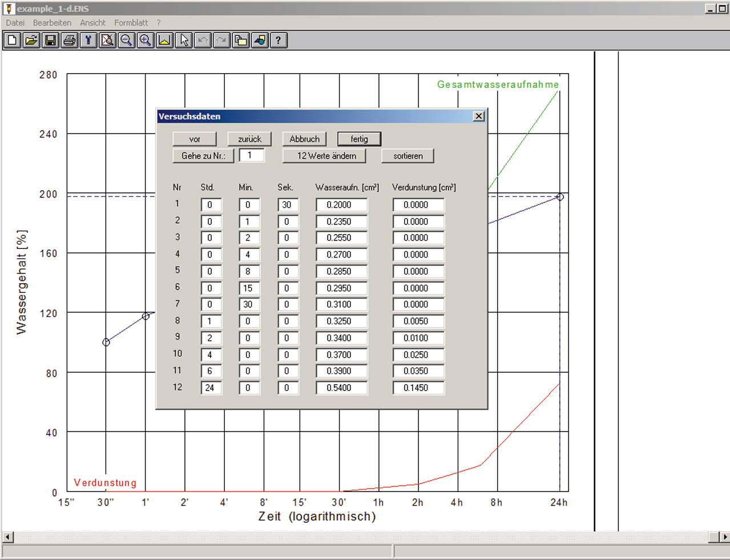Click the shapes objects toolbar icon

point(260,41)
